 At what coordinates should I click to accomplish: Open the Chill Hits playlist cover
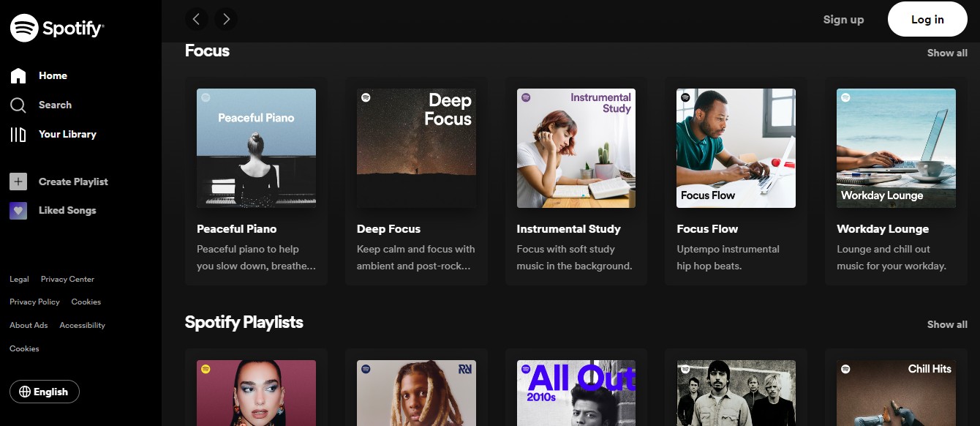click(x=896, y=393)
